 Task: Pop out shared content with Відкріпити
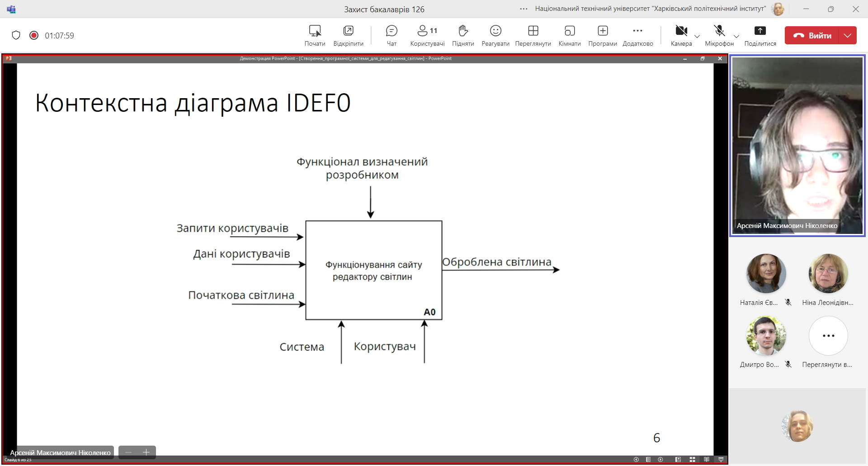[348, 35]
